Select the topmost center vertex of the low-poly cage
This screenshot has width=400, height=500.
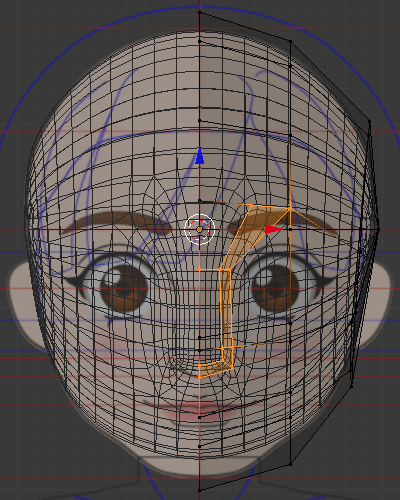[x=200, y=13]
